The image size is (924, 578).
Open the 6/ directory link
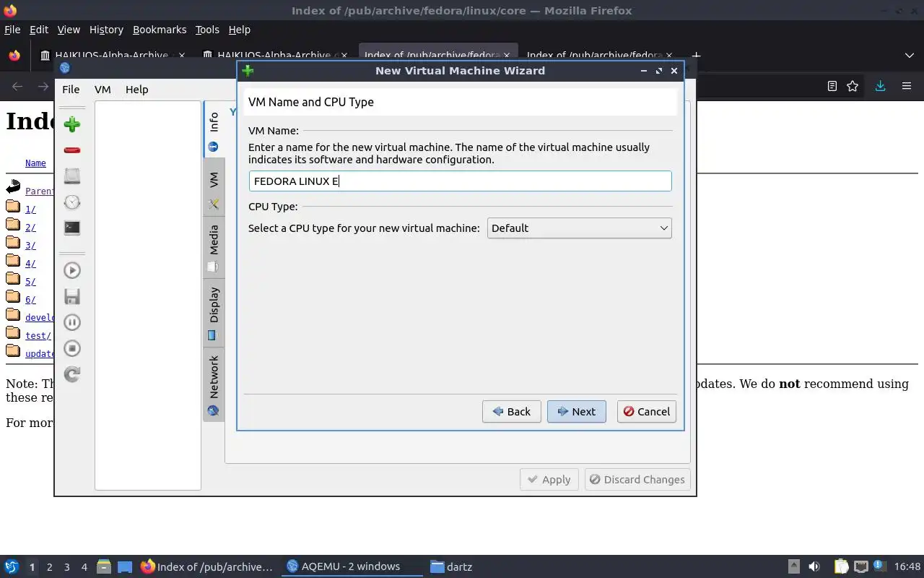point(30,300)
